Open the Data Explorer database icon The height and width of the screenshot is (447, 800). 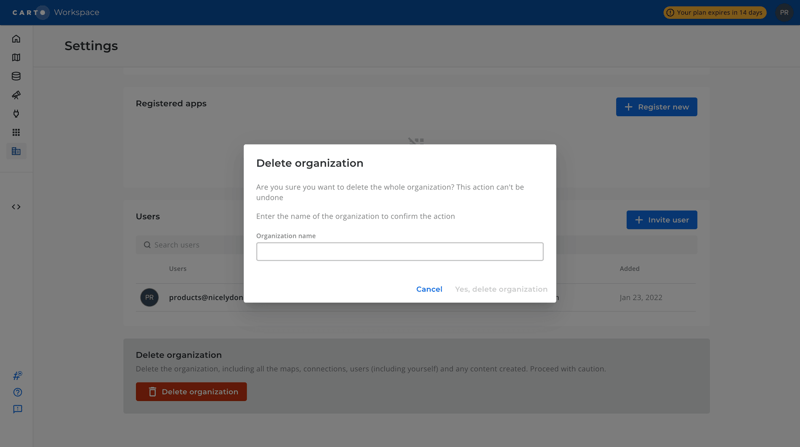tap(16, 76)
